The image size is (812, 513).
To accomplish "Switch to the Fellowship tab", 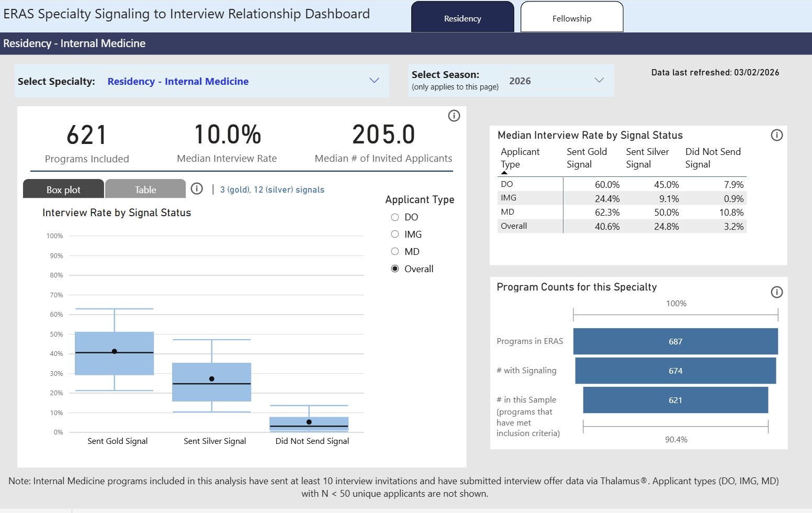I will click(571, 18).
